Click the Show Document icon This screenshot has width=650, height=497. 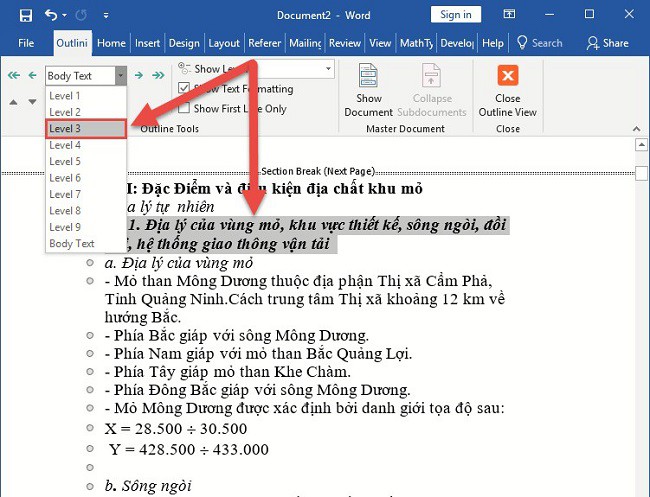click(x=368, y=75)
